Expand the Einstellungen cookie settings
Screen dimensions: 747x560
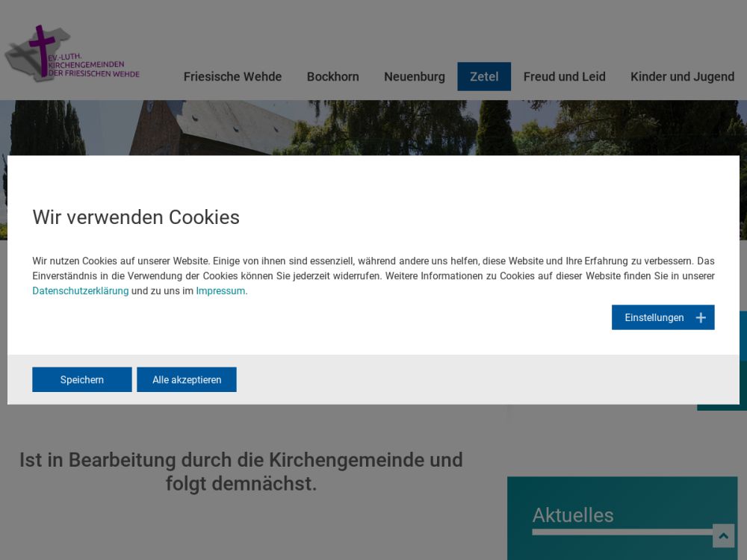[x=654, y=317]
